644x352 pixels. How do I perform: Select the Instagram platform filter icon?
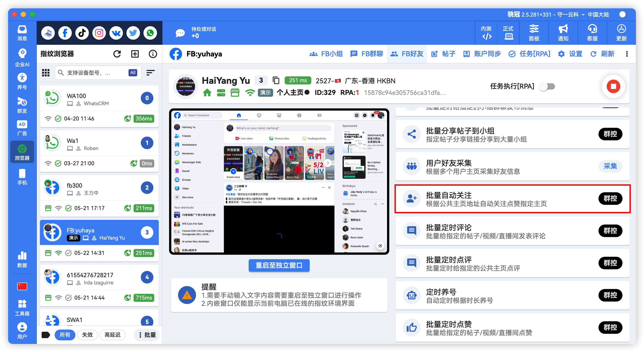[x=99, y=33]
